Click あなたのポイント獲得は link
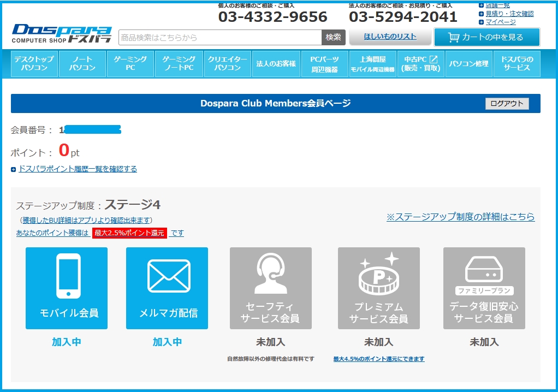558x392 pixels. (x=53, y=233)
